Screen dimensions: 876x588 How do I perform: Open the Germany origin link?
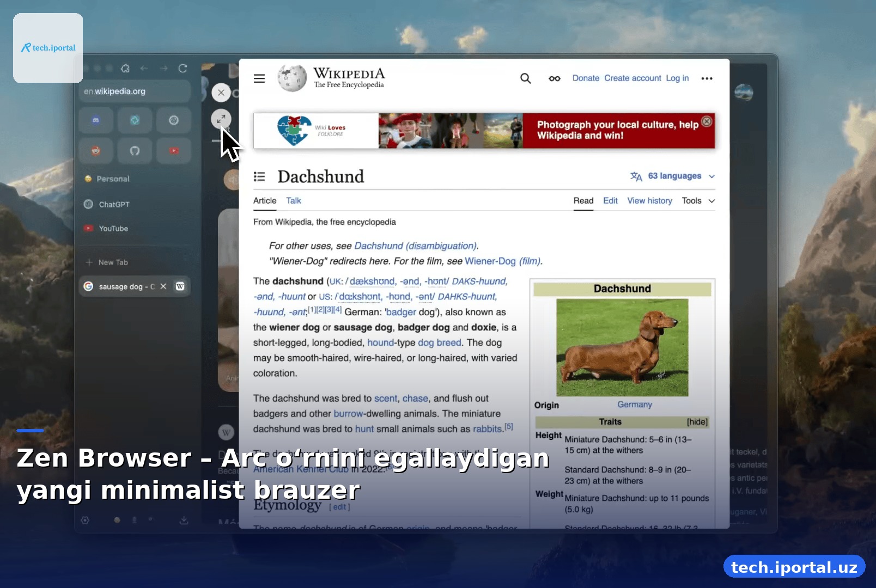click(634, 405)
